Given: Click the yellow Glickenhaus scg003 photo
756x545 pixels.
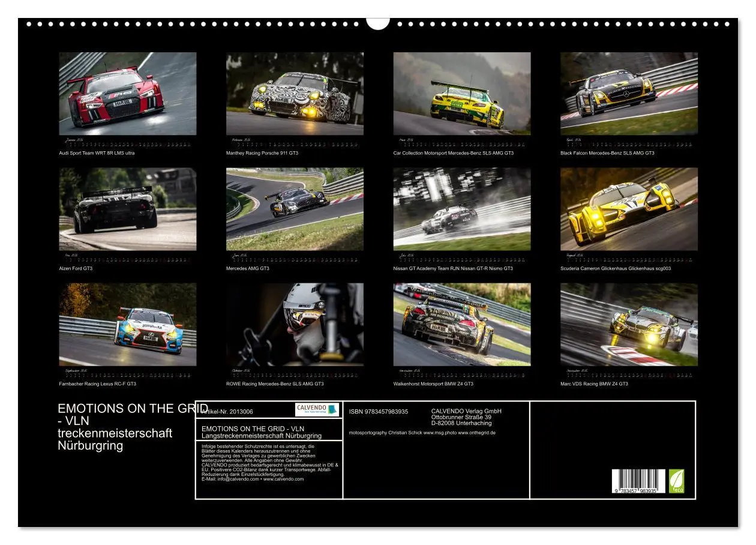Looking at the screenshot, I should [629, 209].
